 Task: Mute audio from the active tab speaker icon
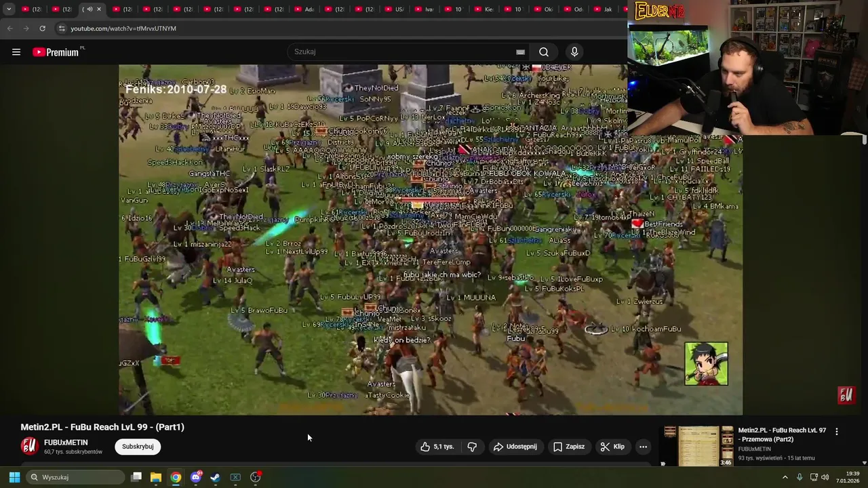(90, 9)
